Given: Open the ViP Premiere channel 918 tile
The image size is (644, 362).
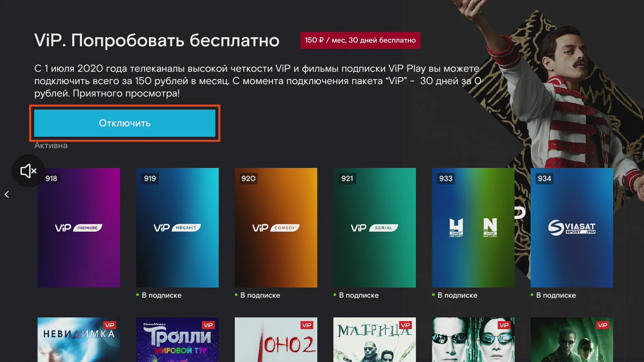Looking at the screenshot, I should click(79, 228).
